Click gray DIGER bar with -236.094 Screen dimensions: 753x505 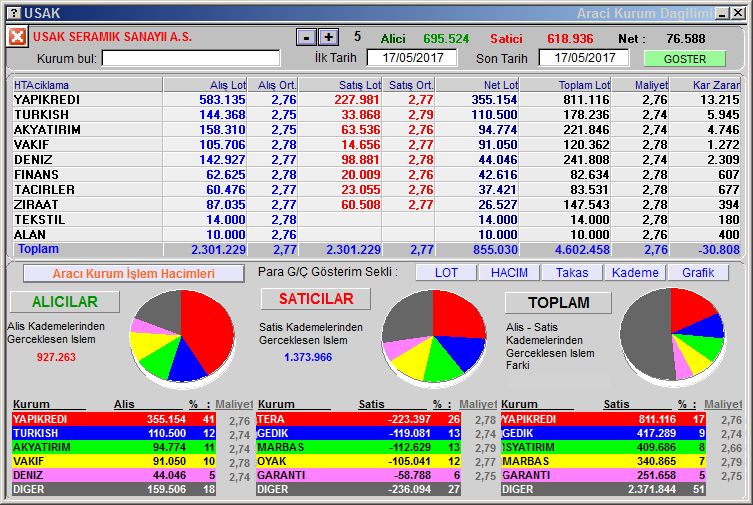click(358, 489)
